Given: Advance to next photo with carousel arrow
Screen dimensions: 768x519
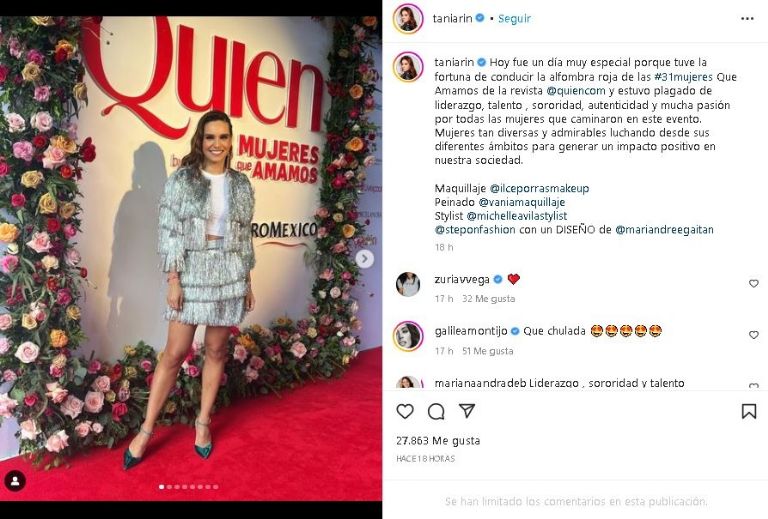Looking at the screenshot, I should coord(364,259).
